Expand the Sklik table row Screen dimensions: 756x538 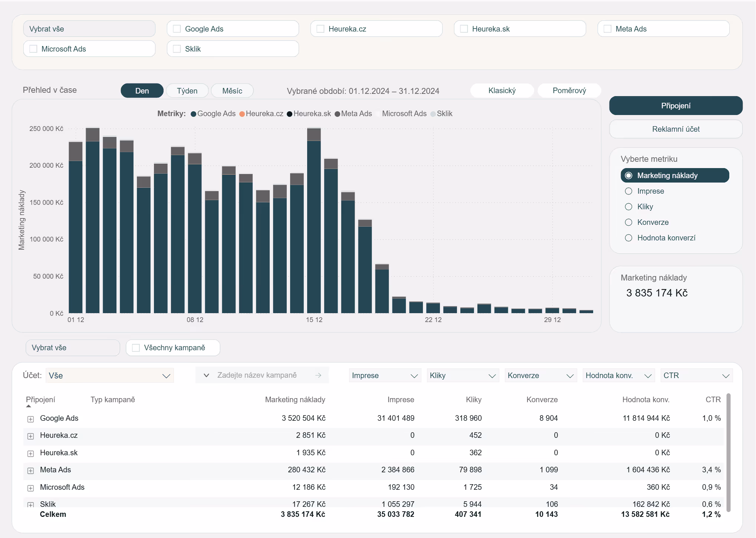[x=31, y=505]
